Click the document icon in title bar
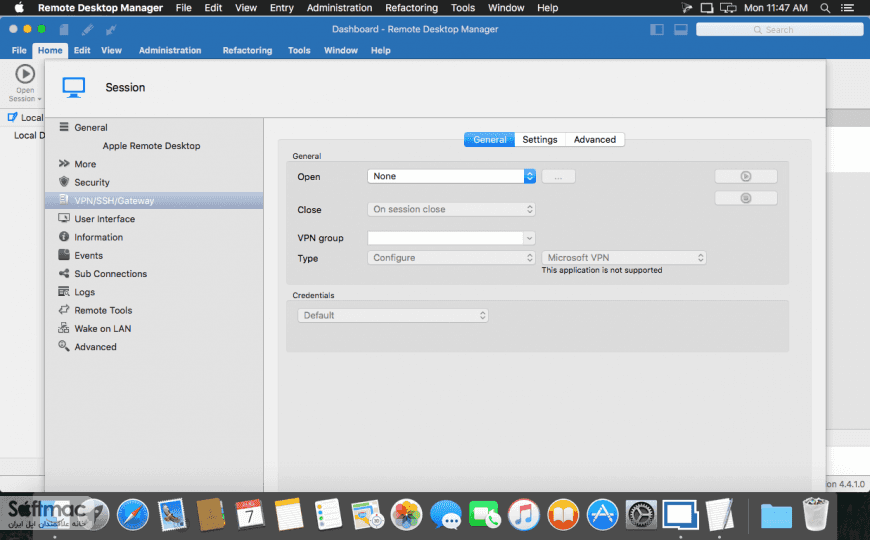The image size is (870, 540). (x=64, y=29)
